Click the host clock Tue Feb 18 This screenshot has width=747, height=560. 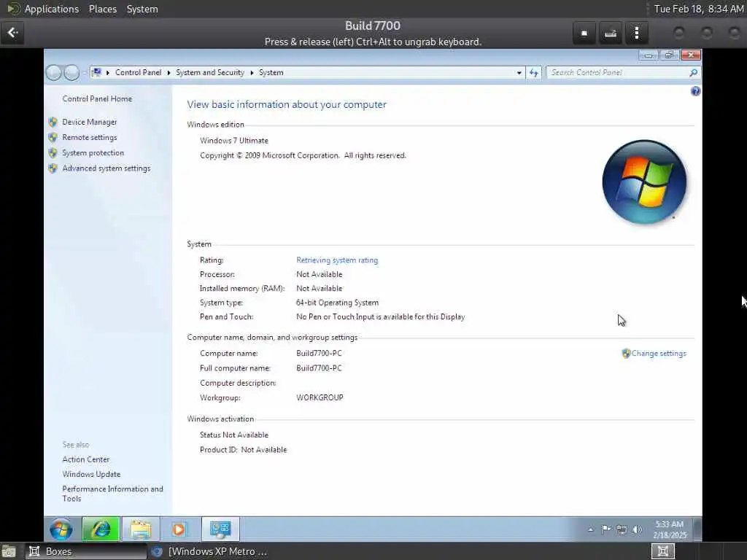(698, 9)
